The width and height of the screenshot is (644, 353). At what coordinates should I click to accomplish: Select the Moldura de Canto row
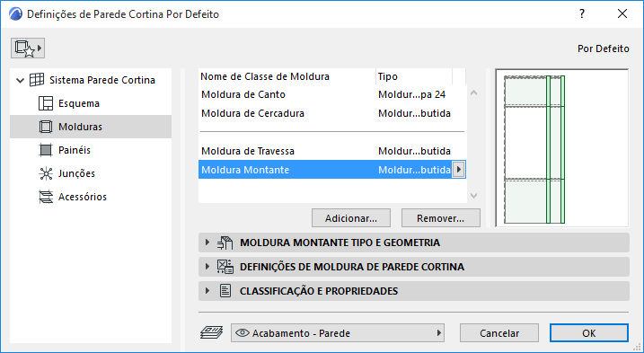point(332,94)
